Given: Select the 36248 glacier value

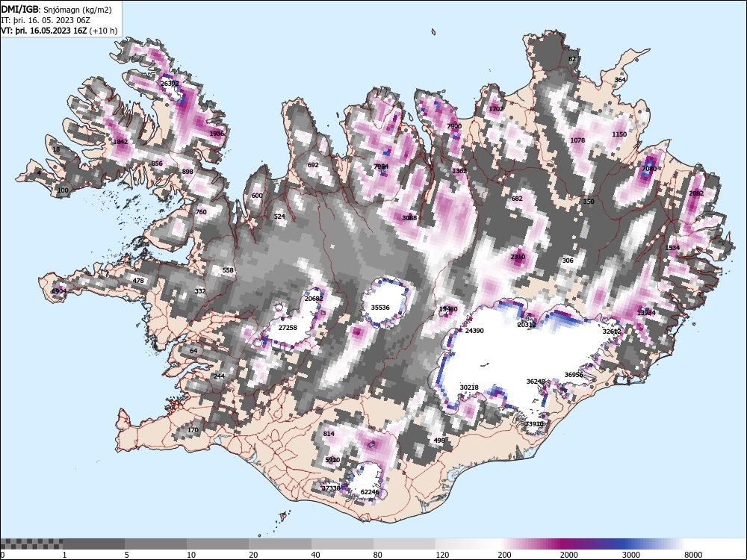Looking at the screenshot, I should pyautogui.click(x=536, y=382).
